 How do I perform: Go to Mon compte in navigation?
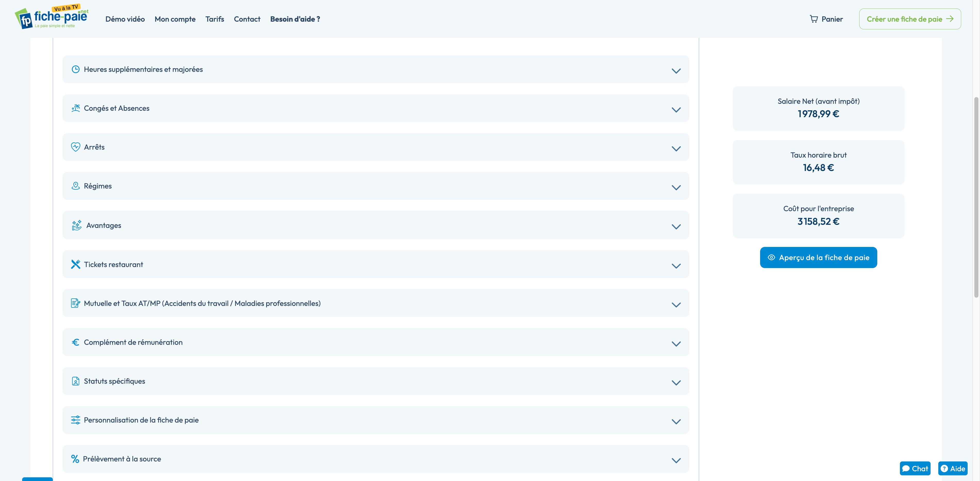pyautogui.click(x=175, y=19)
